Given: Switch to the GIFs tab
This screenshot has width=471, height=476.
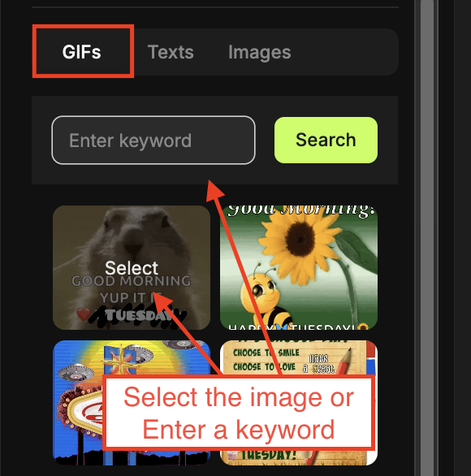Looking at the screenshot, I should point(82,52).
